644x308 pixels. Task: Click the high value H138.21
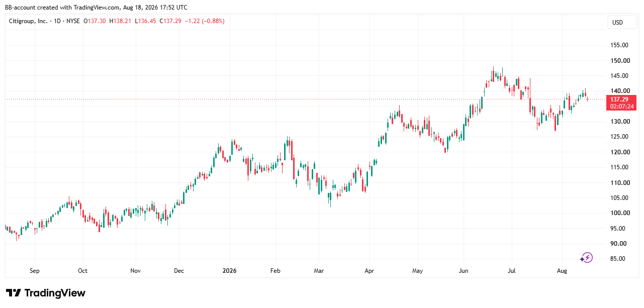pos(120,21)
